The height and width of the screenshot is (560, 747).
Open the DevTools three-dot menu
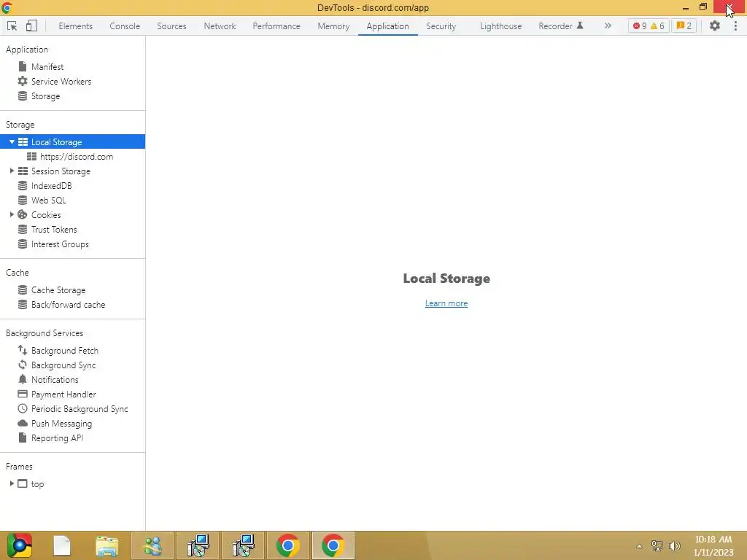pos(735,26)
